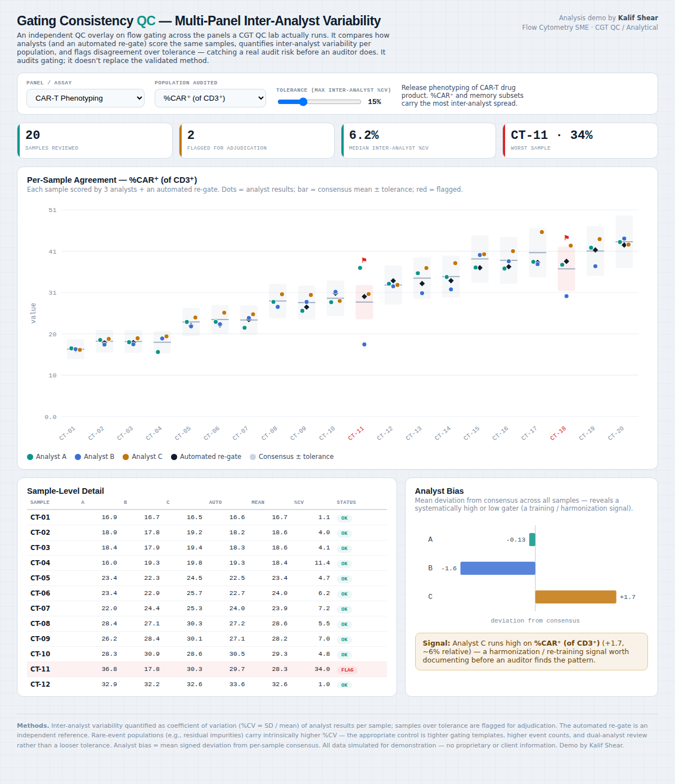Screen dimensions: 675x784
Task: Click the Analyst A bias bar
Action: click(x=532, y=539)
